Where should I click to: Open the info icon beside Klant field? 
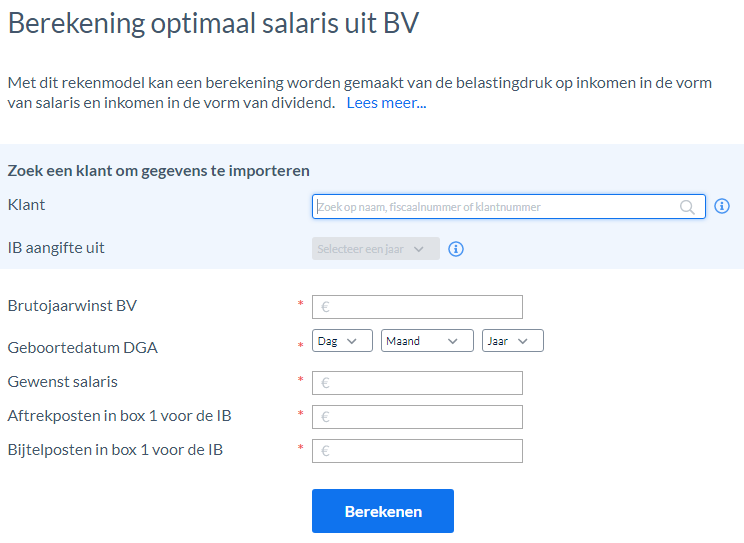[722, 206]
